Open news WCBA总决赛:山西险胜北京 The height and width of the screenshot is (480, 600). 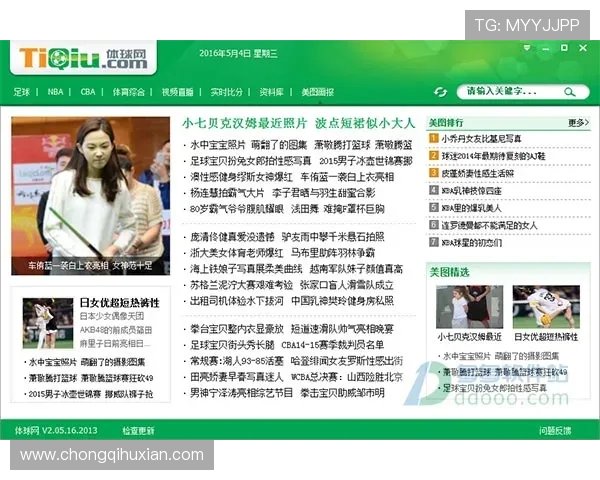click(347, 377)
